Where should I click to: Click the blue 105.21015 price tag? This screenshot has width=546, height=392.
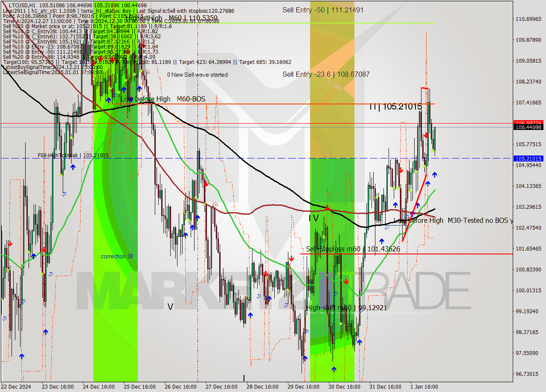coord(529,159)
